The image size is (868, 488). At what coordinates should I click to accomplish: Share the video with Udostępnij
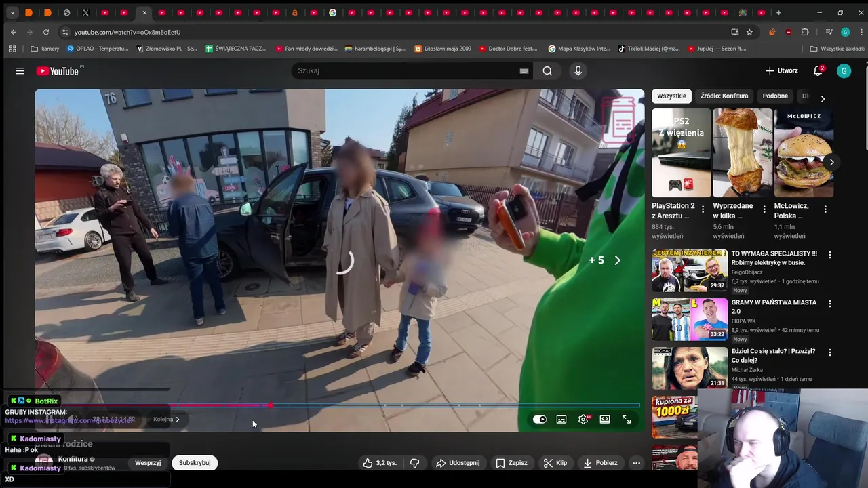coord(458,463)
